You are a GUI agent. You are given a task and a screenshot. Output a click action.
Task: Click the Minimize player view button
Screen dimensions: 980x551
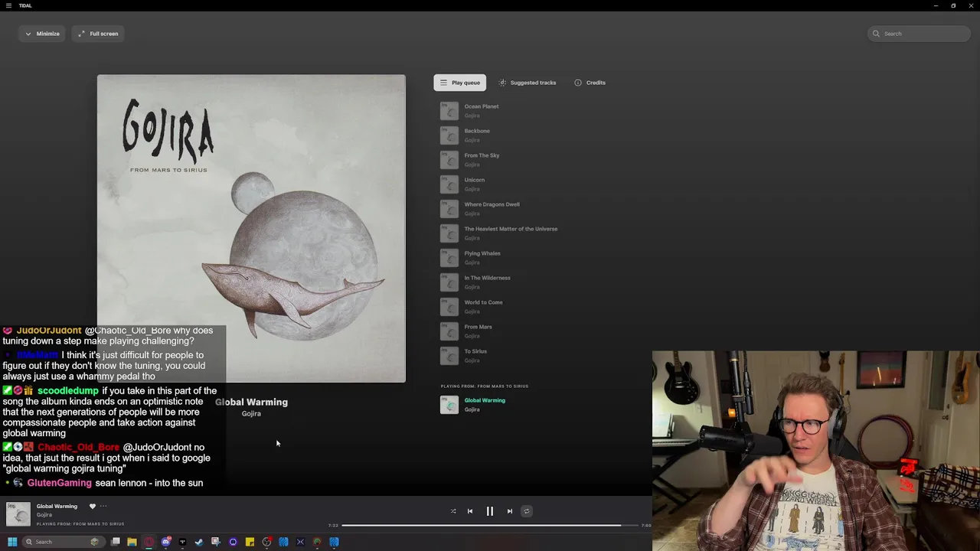[x=42, y=34]
